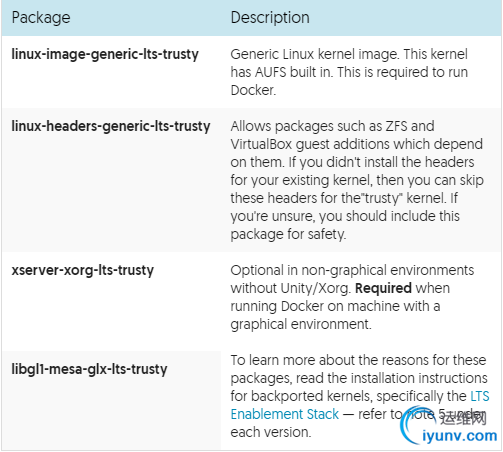Click the Generic Linux kernel image description
The height and width of the screenshot is (452, 503).
(x=349, y=72)
